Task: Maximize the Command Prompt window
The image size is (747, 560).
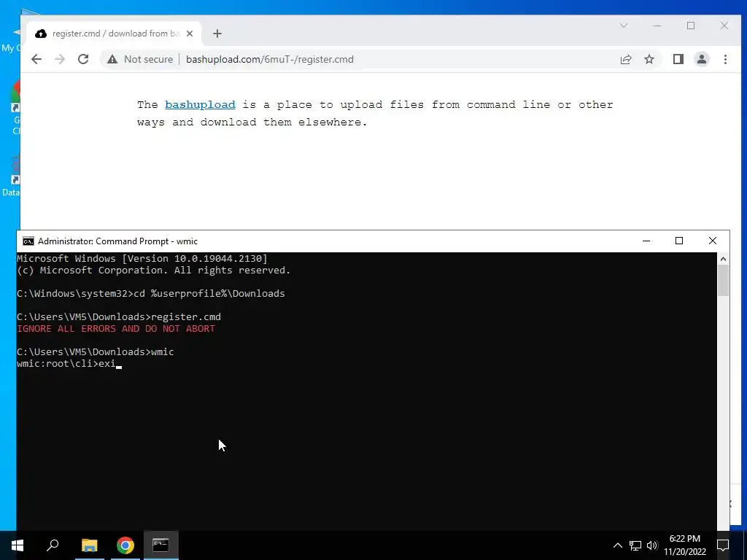Action: [x=679, y=241]
